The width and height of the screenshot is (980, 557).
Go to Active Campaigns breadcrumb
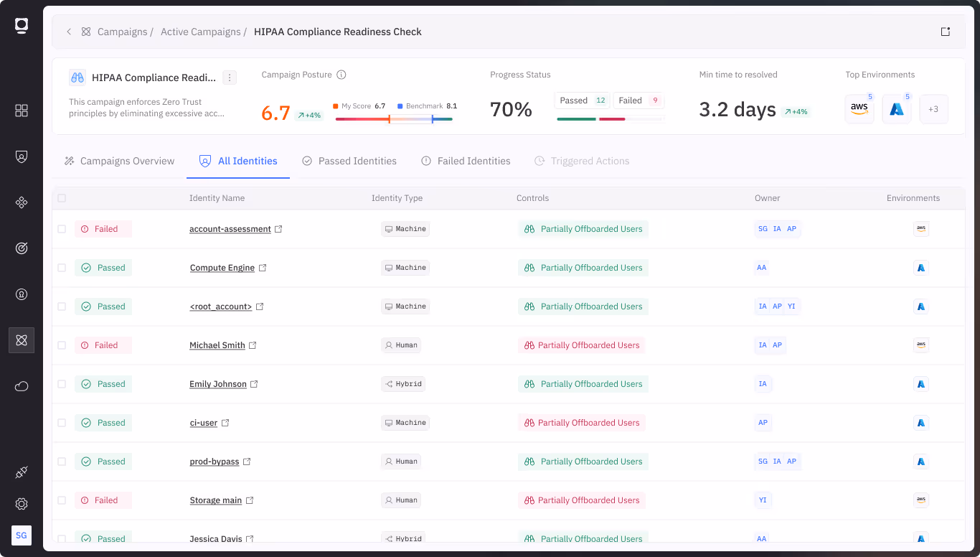pyautogui.click(x=201, y=32)
